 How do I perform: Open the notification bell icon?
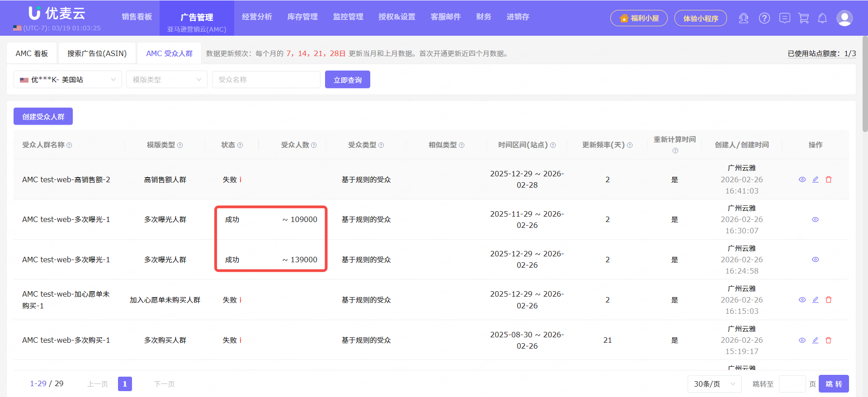tap(822, 18)
